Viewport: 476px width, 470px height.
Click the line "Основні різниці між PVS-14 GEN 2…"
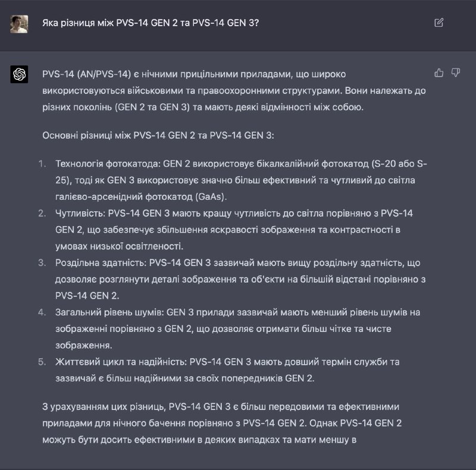coord(158,136)
